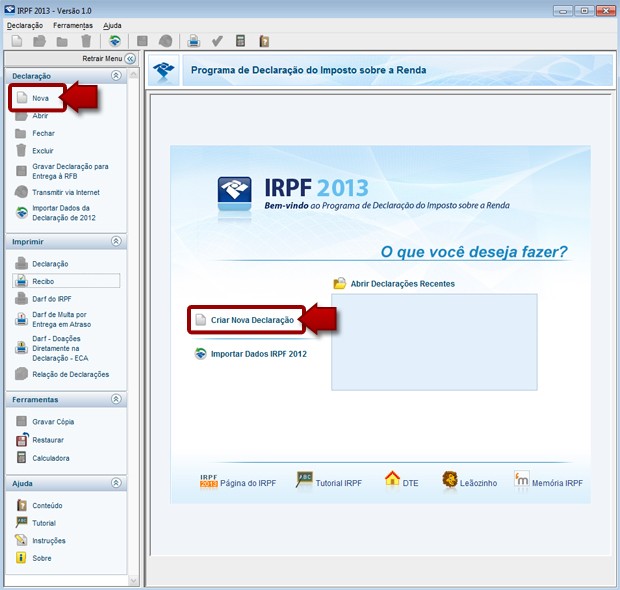This screenshot has height=590, width=620.
Task: Select Importar Dados da Declaração de 2012
Action: [62, 213]
